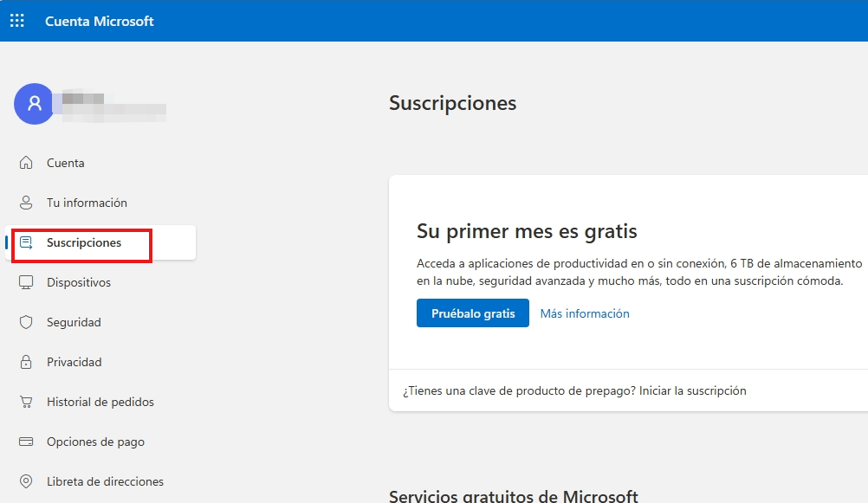Click the padlock icon beside Privacidad

tap(26, 362)
